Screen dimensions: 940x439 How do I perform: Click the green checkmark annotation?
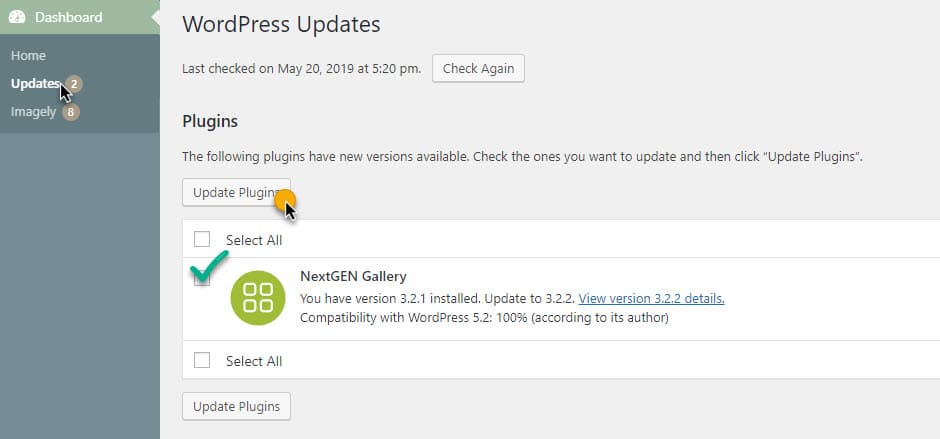pyautogui.click(x=209, y=265)
